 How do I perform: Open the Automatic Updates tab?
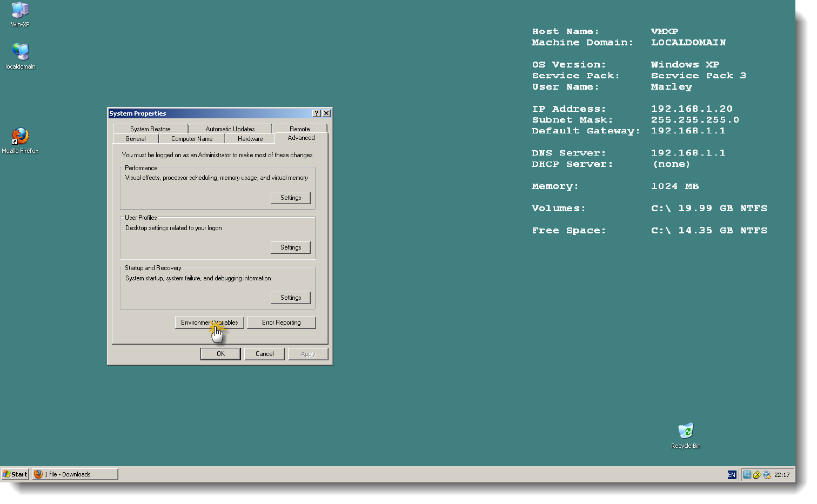click(x=230, y=129)
